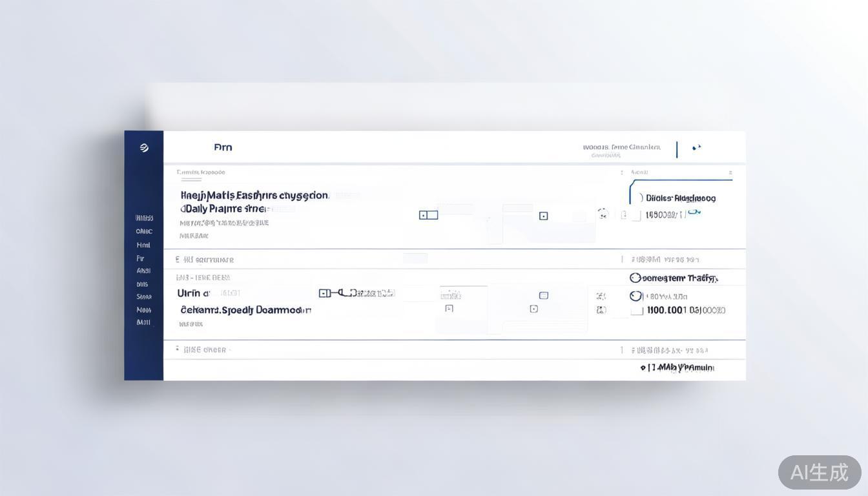Image resolution: width=868 pixels, height=496 pixels.
Task: Click the blue curved arrow icon beside 1050088
Action: [694, 212]
